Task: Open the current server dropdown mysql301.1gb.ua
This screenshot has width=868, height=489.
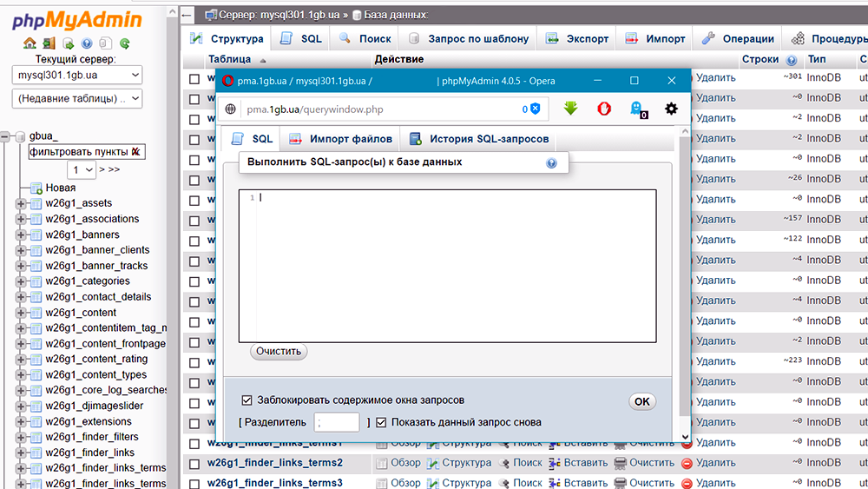Action: coord(77,76)
